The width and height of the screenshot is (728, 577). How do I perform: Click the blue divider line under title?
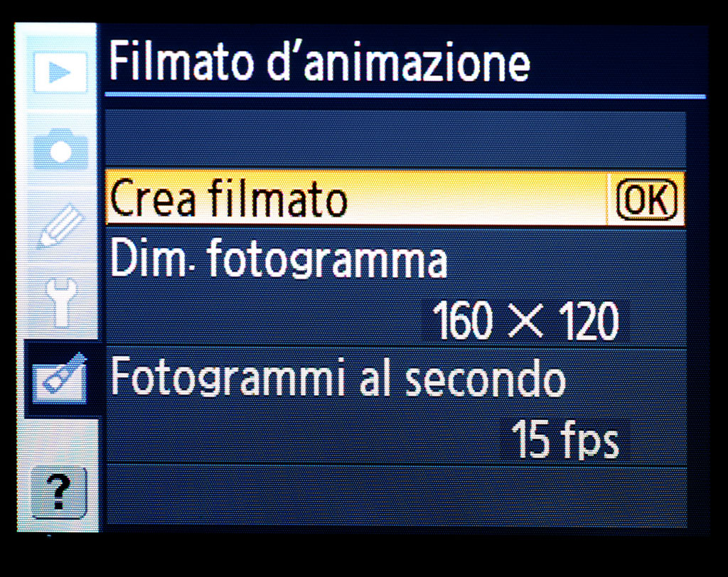tap(405, 96)
